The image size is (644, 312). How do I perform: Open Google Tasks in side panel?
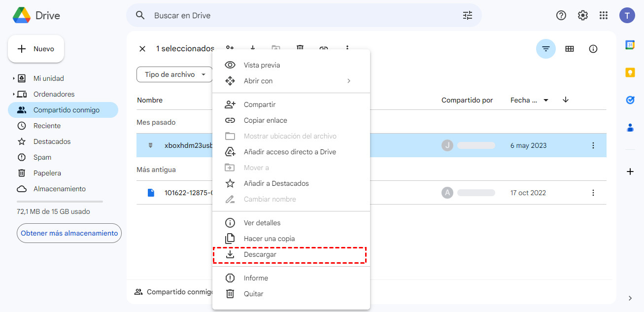630,100
